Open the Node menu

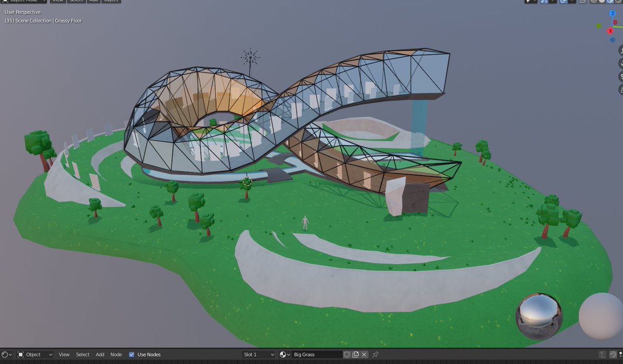(x=116, y=355)
